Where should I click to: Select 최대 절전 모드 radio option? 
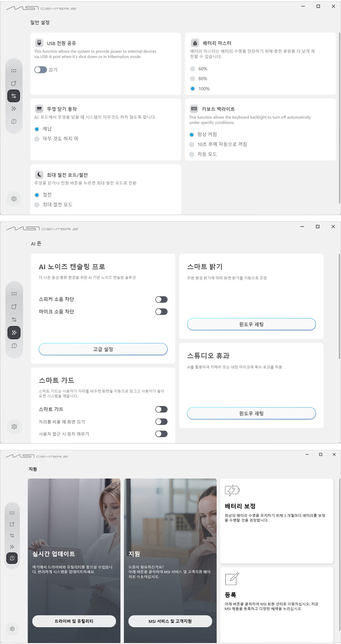[37, 205]
